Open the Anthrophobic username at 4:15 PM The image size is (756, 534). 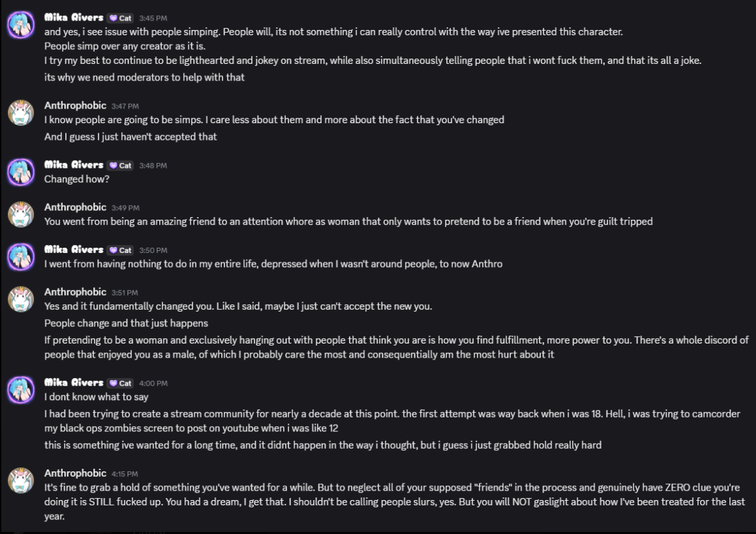click(x=75, y=473)
